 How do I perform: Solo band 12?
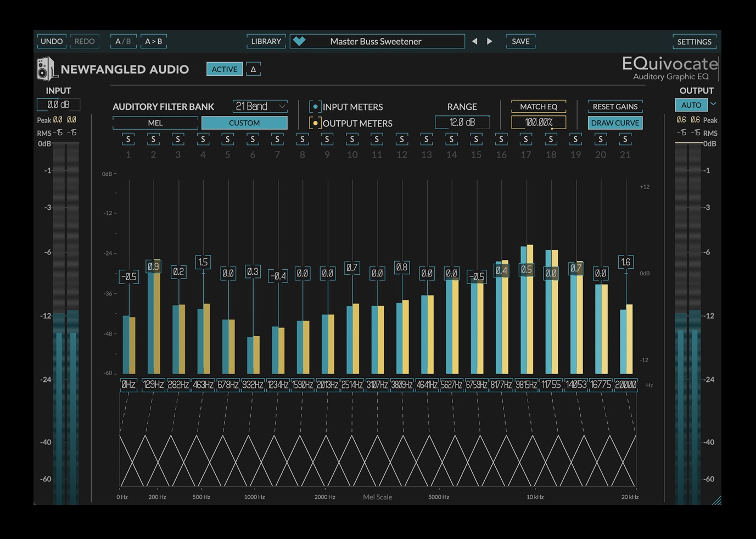402,139
